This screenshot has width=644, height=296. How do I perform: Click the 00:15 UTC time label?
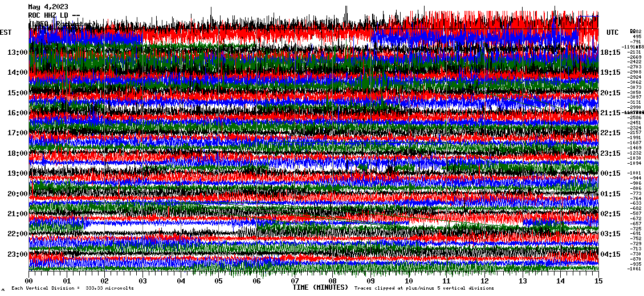610,173
